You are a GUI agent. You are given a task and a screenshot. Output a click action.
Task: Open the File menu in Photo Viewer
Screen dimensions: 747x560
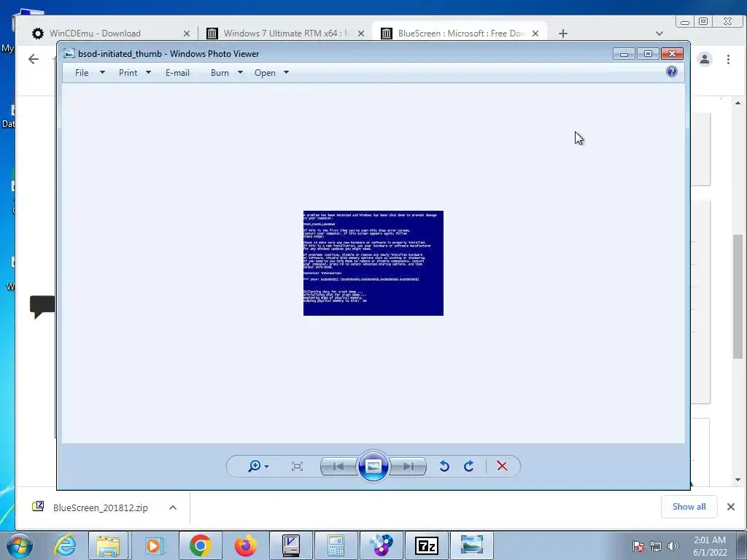click(x=82, y=73)
